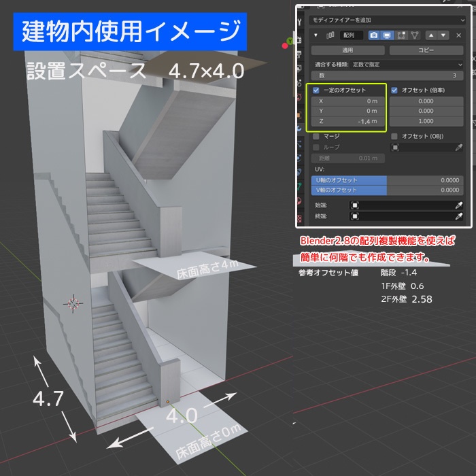Adjust the U軸のオフセット slider
This screenshot has width=476, height=476.
click(388, 180)
